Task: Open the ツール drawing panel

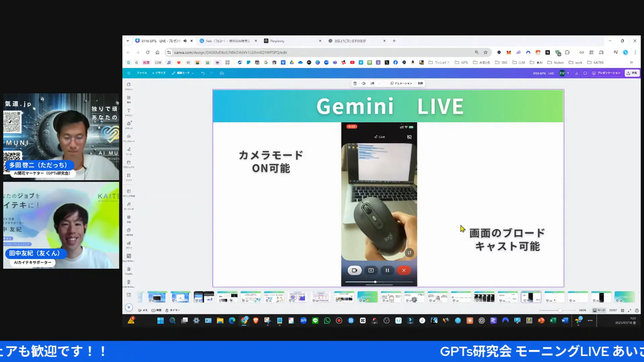Action: tap(129, 151)
